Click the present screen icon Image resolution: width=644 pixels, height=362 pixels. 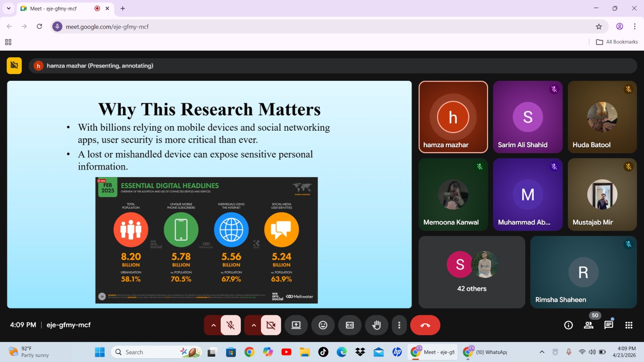coord(296,325)
